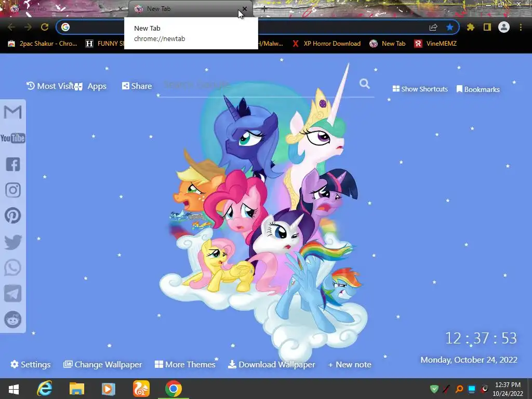This screenshot has width=532, height=399.
Task: Open Gmail from the sidebar
Action: click(13, 112)
